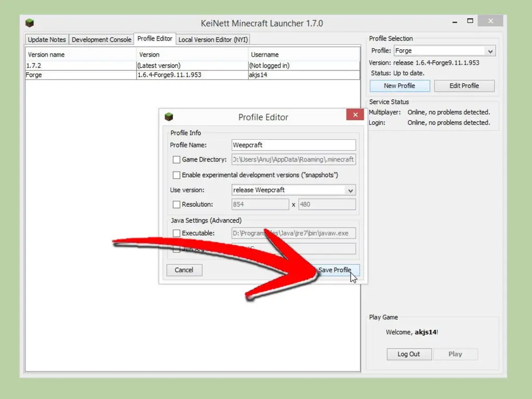Select the Local Version Editor (NYI) tab

coord(213,39)
